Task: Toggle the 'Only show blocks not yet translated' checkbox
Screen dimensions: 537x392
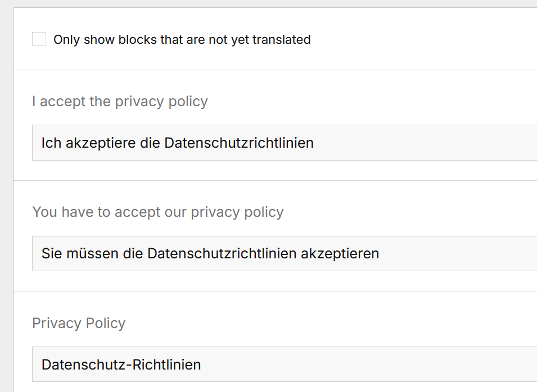Action: (x=39, y=39)
